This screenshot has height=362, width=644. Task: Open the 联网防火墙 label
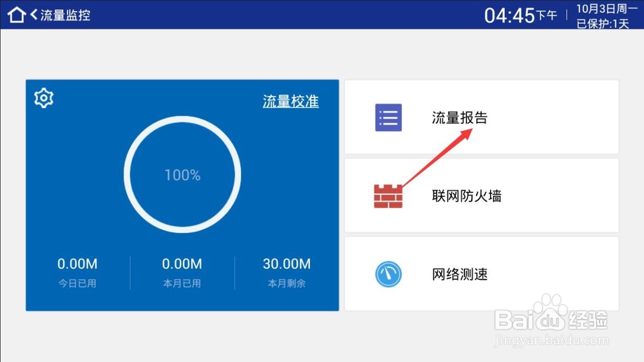(x=466, y=196)
